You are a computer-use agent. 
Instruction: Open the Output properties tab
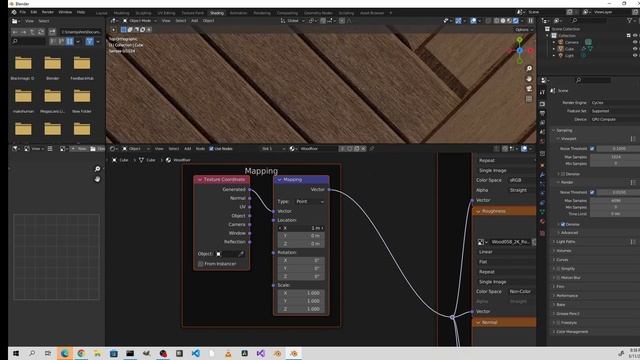coord(542,113)
